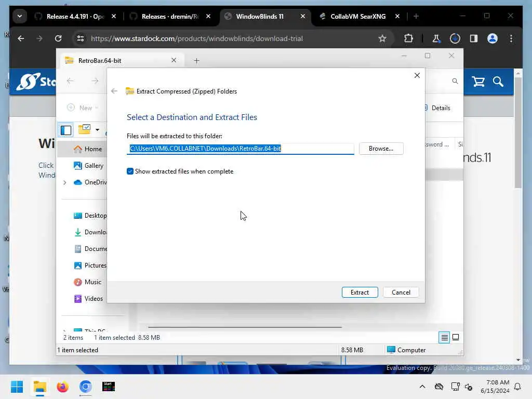Click Stardock site search magnifier
The width and height of the screenshot is (532, 399).
(498, 82)
